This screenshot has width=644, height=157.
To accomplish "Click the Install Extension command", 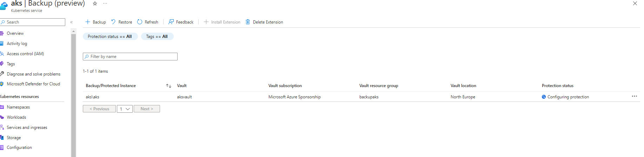I will [222, 22].
